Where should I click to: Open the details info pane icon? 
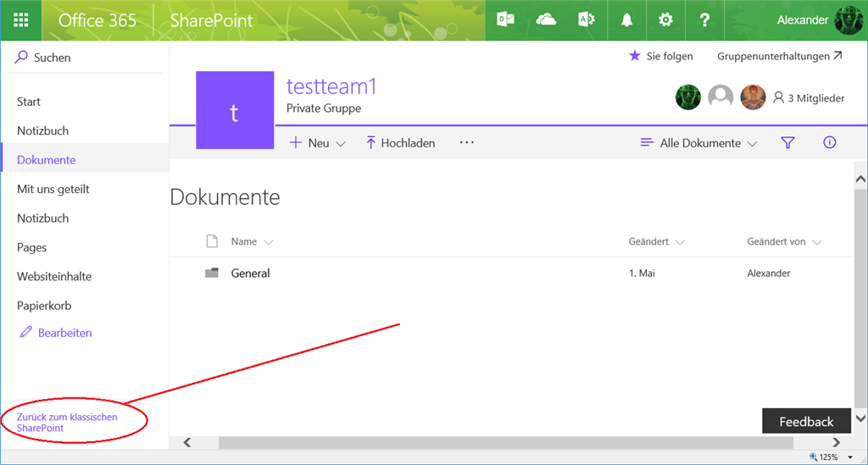(829, 142)
